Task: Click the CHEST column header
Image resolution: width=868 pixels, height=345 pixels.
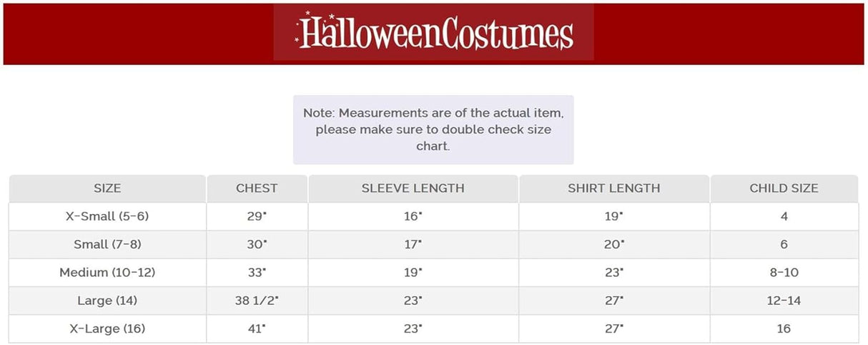Action: tap(257, 188)
